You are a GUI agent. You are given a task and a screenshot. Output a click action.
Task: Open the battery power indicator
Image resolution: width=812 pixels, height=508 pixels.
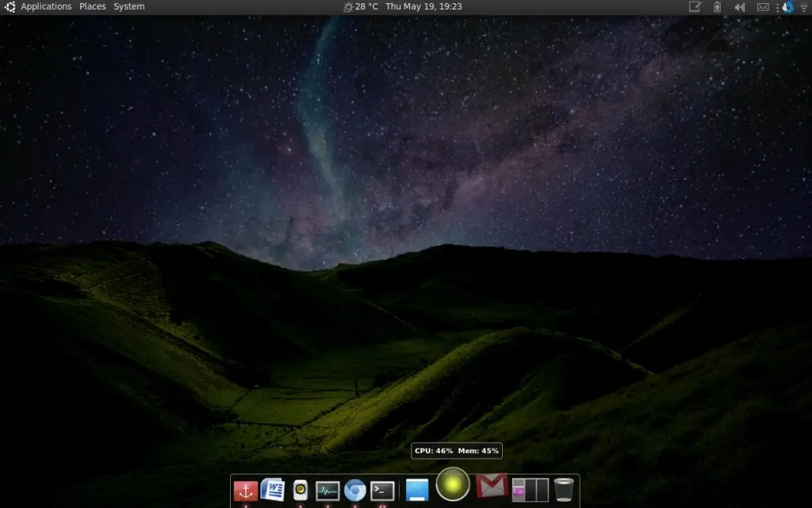[x=717, y=6]
